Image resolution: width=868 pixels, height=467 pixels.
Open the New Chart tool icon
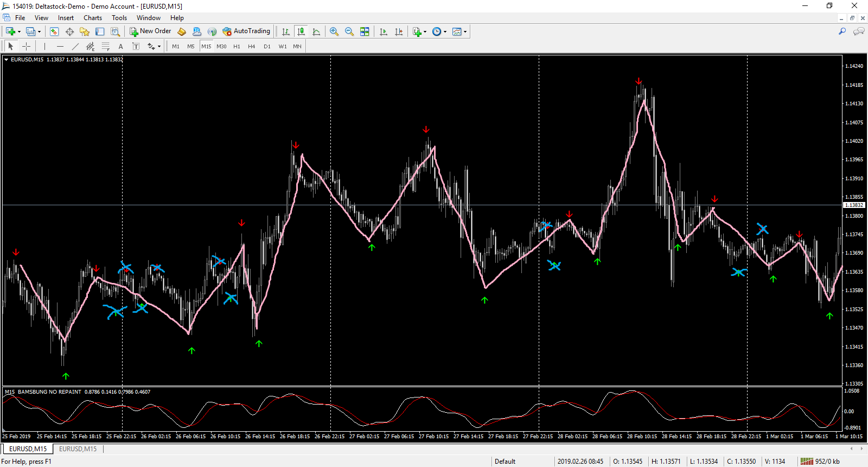[x=10, y=31]
